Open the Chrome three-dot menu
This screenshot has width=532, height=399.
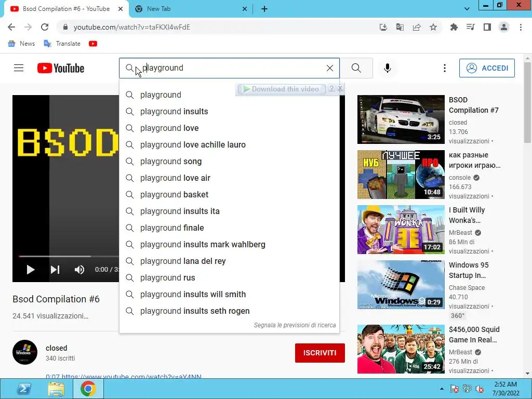point(521,27)
